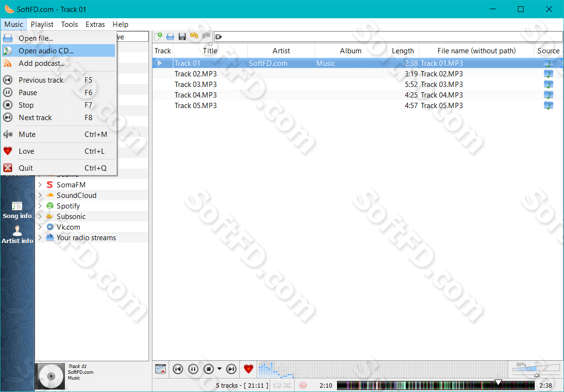Viewport: 564px width, 392px height.
Task: Expand Your radio streams tree node
Action: pyautogui.click(x=40, y=237)
